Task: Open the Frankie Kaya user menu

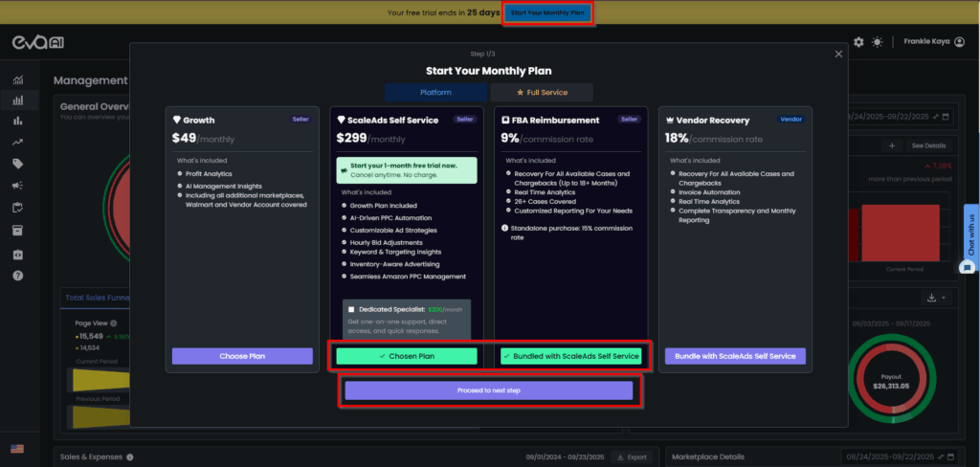Action: (934, 42)
